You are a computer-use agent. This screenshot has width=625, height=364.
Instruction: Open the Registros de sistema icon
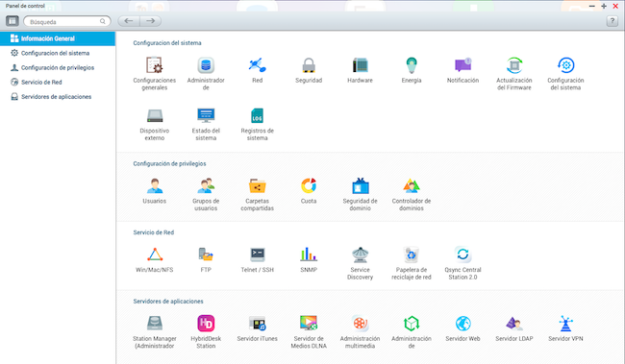[x=257, y=116]
